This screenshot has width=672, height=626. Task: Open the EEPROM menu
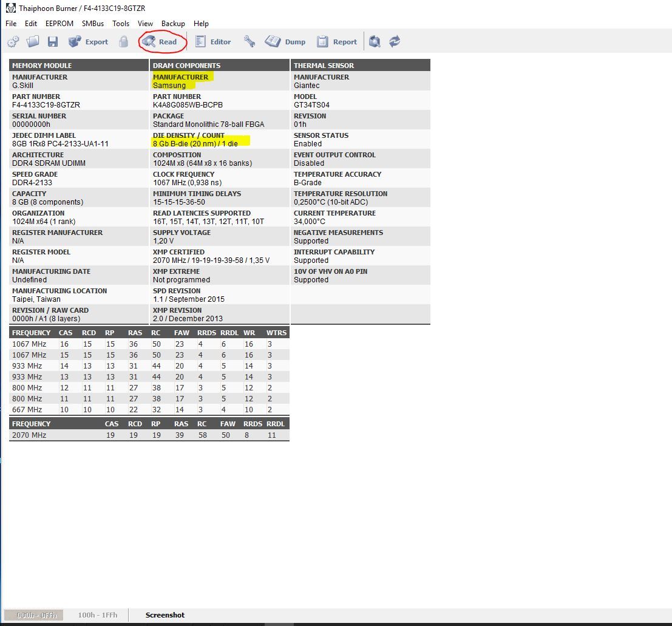pos(59,24)
